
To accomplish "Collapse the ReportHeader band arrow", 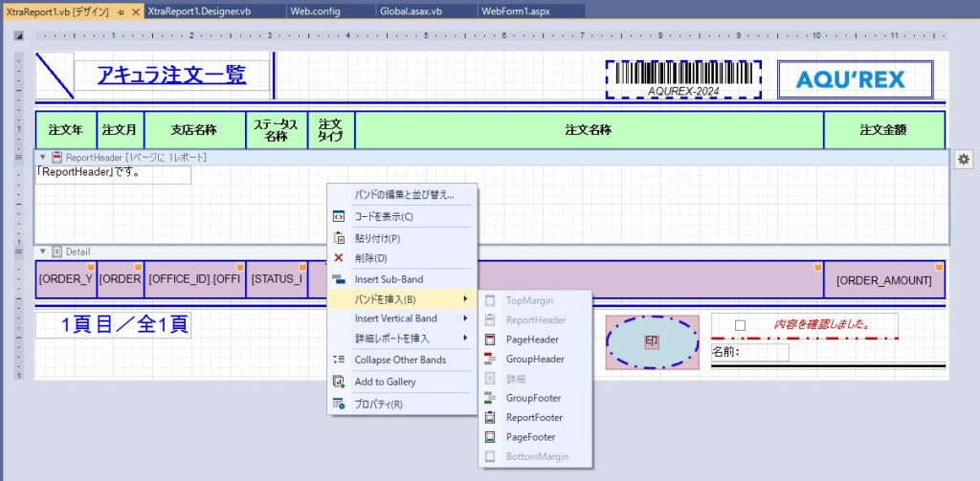I will [42, 157].
